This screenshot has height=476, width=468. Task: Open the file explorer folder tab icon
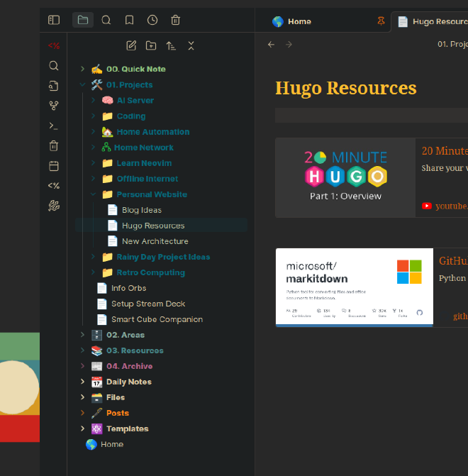tap(82, 21)
